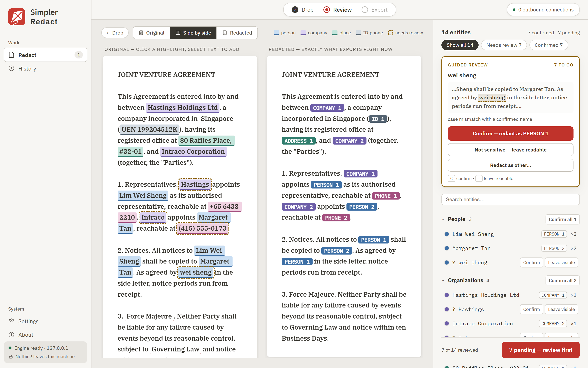Choose Not sensitive — leave readable
This screenshot has height=368, width=588.
[510, 150]
